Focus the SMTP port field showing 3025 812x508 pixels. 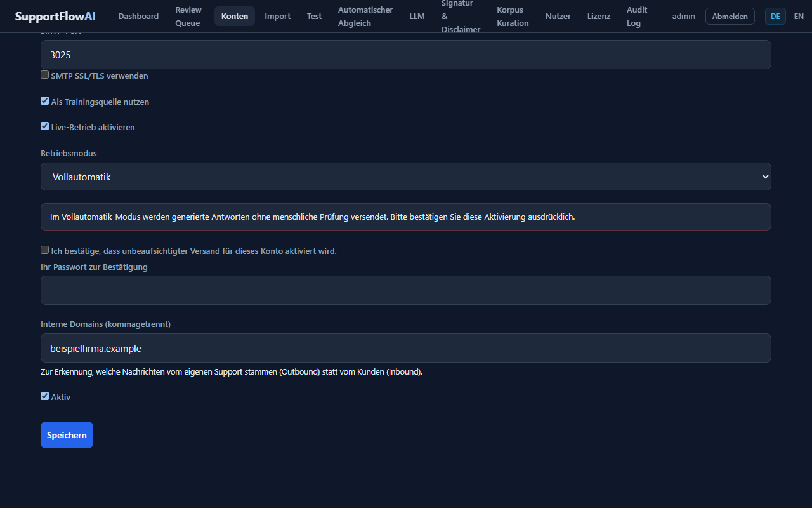coord(406,55)
